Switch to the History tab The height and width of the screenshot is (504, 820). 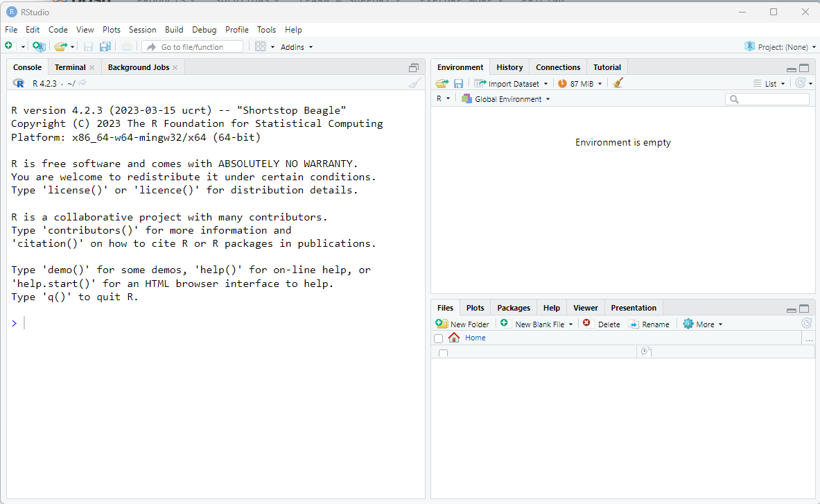coord(509,67)
